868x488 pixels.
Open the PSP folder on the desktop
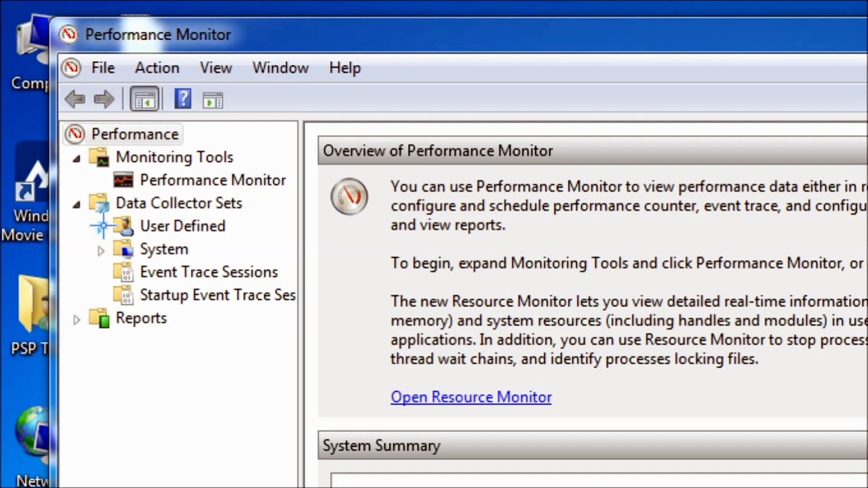[x=31, y=315]
